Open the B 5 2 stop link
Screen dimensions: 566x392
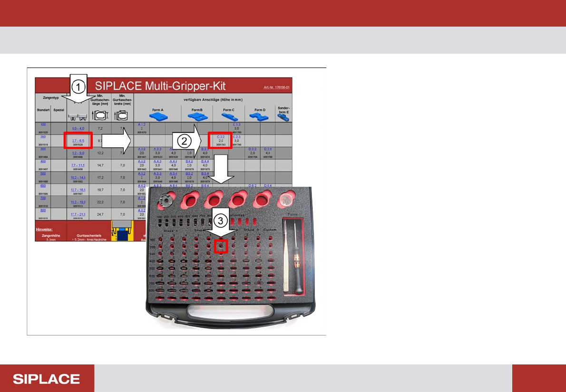tap(189, 173)
